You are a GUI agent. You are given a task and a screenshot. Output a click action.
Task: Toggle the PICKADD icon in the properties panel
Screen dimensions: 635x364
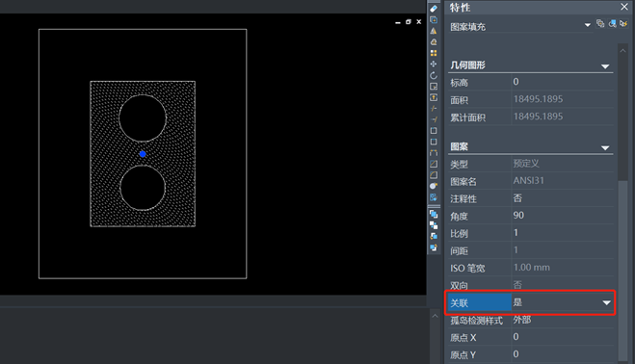(x=600, y=24)
